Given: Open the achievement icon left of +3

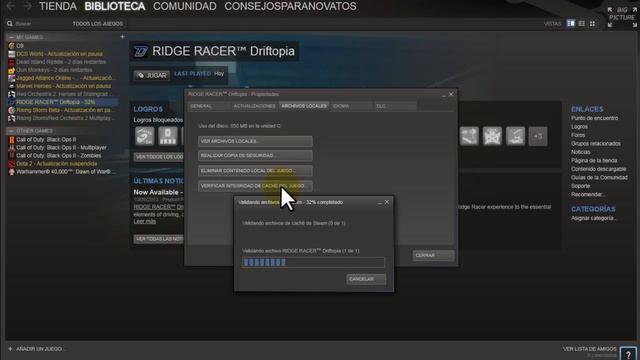Looking at the screenshot, I should point(515,136).
